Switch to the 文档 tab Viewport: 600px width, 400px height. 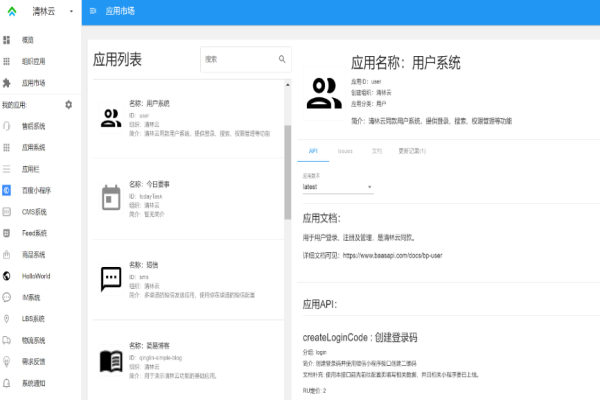377,151
